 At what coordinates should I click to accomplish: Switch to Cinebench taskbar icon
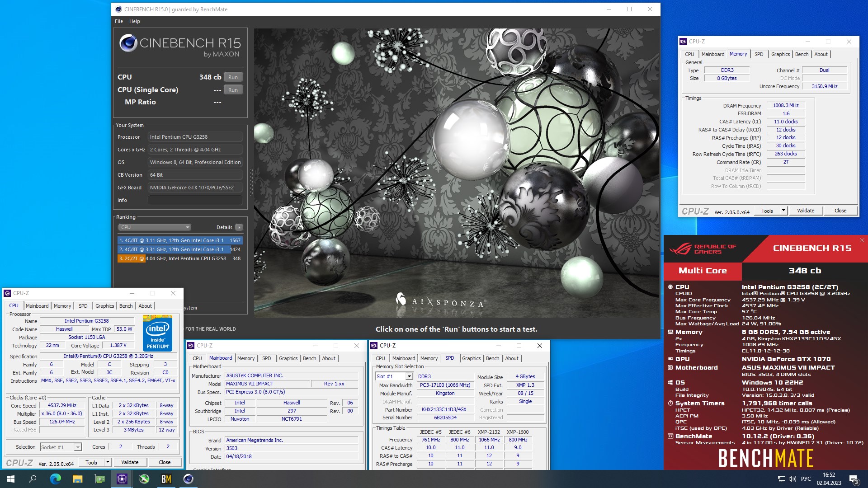[x=188, y=479]
